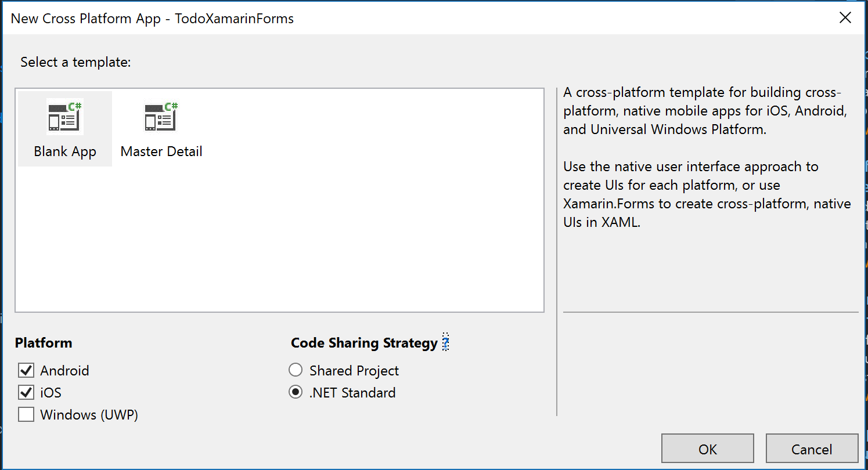
Task: Choose the Shared Project radio option
Action: click(296, 370)
